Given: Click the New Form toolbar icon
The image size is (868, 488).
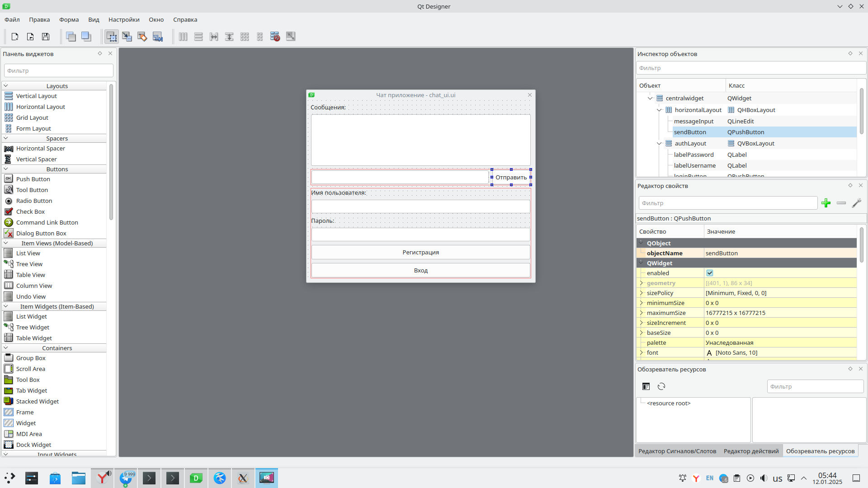Looking at the screenshot, I should click(x=15, y=37).
